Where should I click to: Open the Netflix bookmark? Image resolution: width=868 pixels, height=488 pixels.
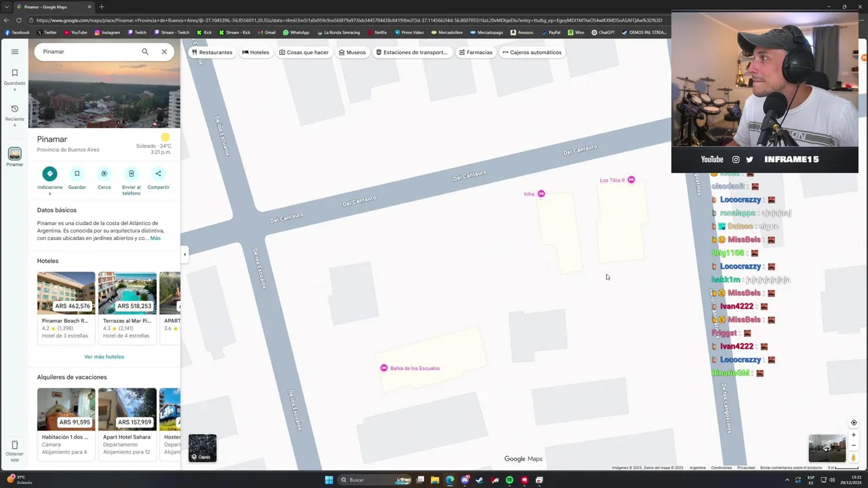(x=377, y=32)
